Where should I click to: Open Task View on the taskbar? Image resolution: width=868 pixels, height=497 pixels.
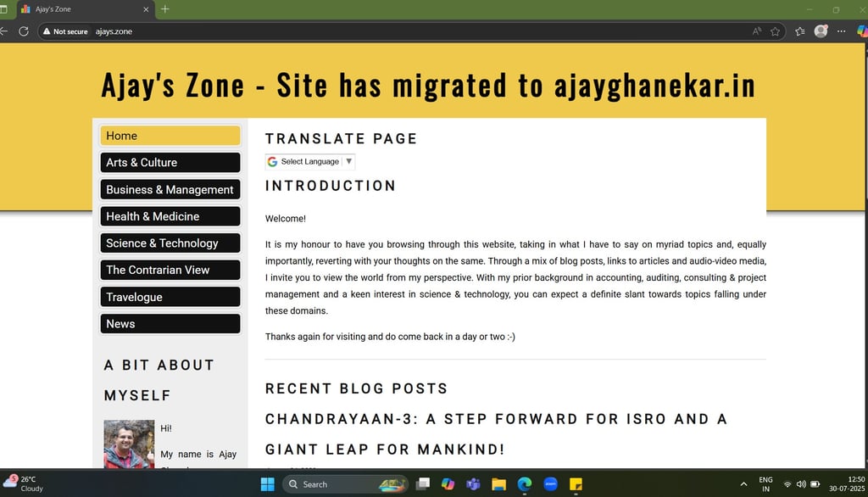tap(423, 484)
